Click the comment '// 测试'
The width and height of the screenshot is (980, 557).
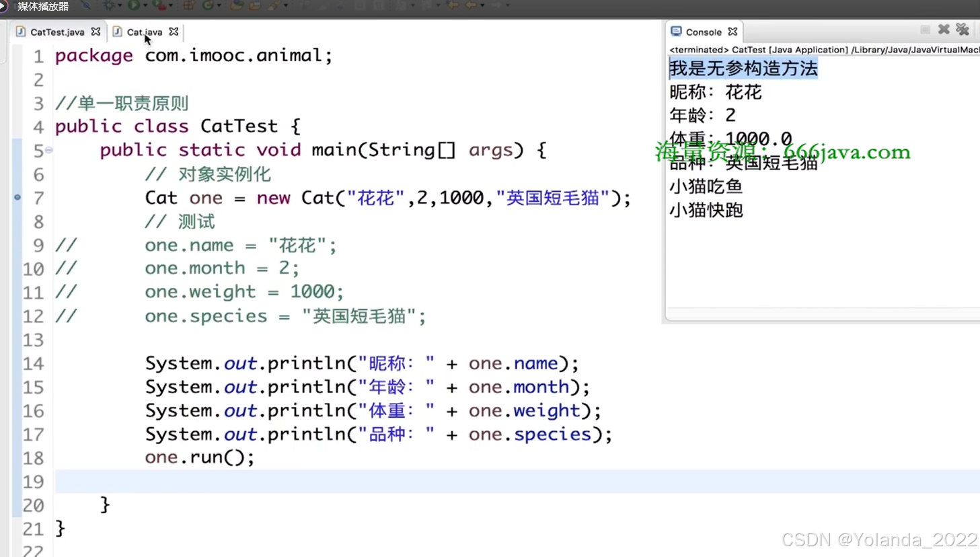click(x=180, y=221)
